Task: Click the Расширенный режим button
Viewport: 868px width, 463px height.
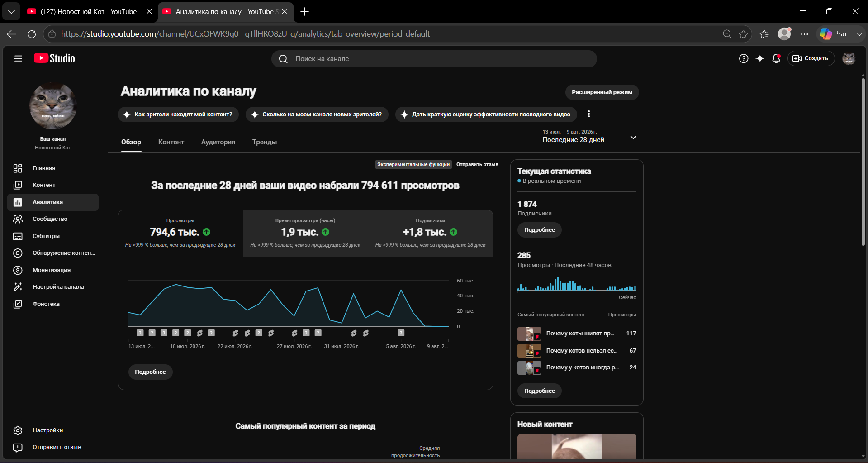Action: (x=602, y=92)
